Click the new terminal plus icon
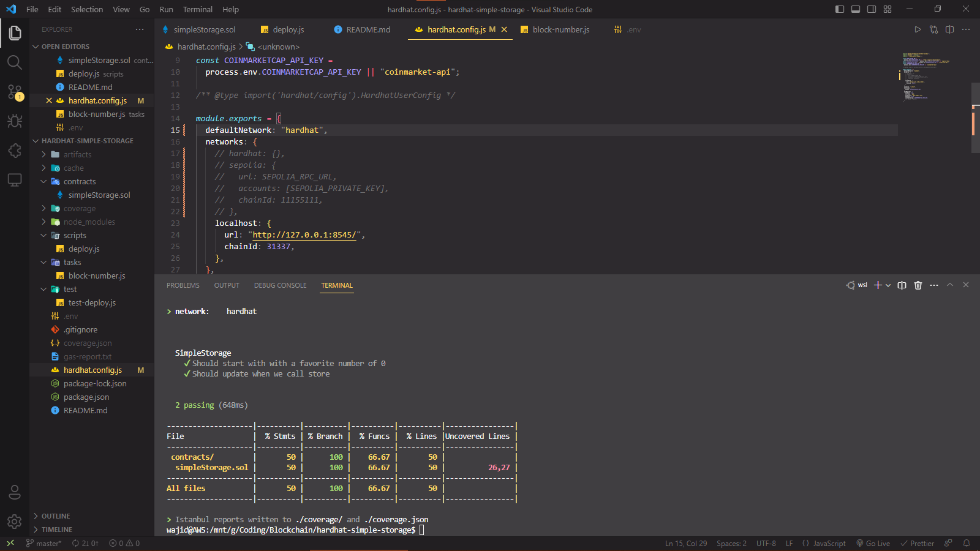The height and width of the screenshot is (551, 980). (878, 285)
